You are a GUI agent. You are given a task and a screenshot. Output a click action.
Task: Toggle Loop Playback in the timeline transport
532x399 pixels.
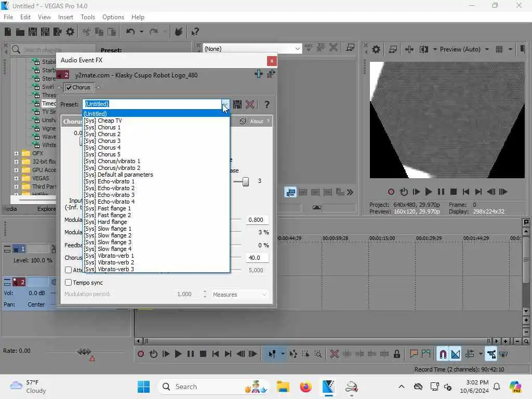(153, 354)
